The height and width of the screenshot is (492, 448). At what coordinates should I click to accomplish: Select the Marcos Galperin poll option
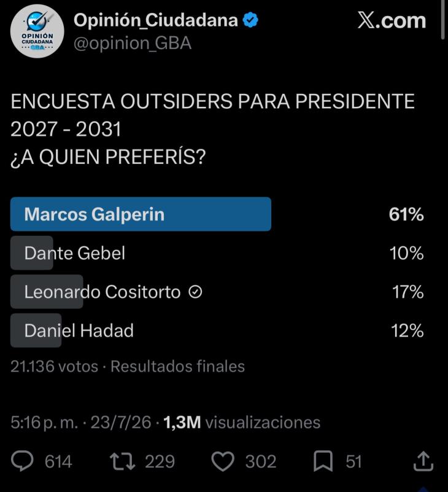[x=217, y=214]
